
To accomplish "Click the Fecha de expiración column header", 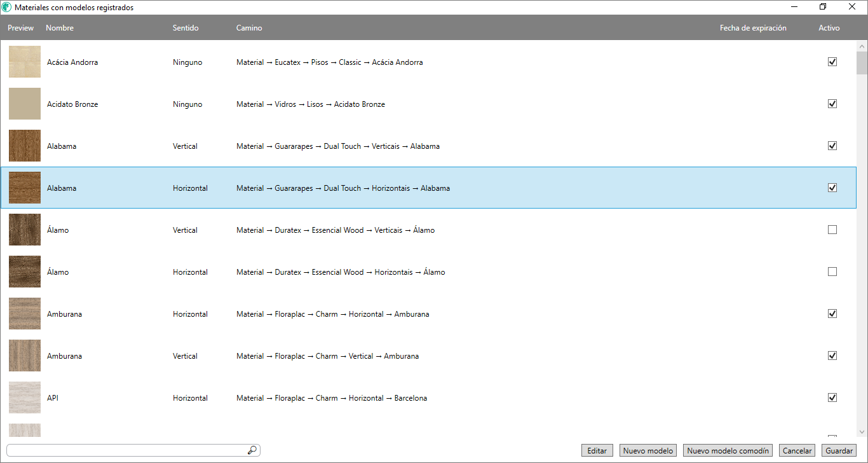I will tap(753, 28).
